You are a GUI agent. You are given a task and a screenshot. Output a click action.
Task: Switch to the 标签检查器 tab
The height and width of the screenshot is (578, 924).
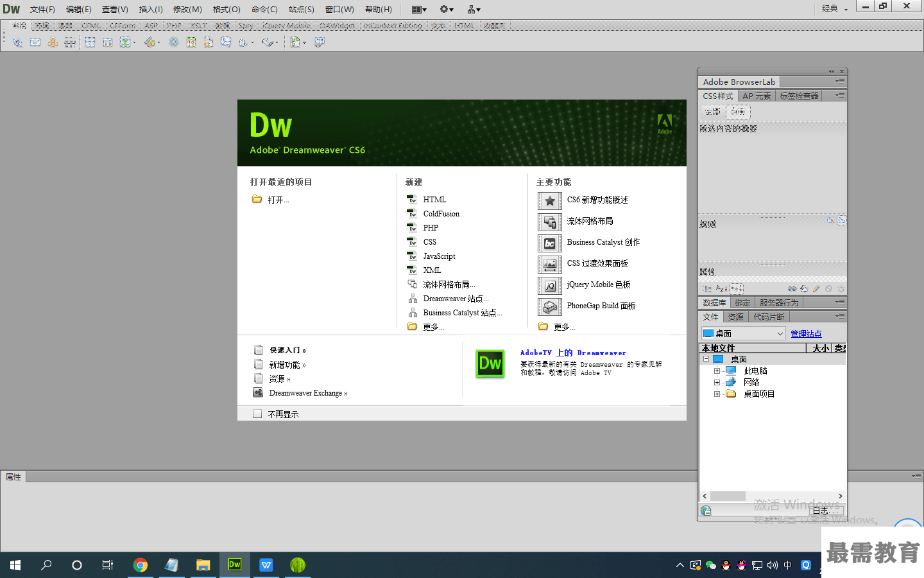tap(799, 96)
